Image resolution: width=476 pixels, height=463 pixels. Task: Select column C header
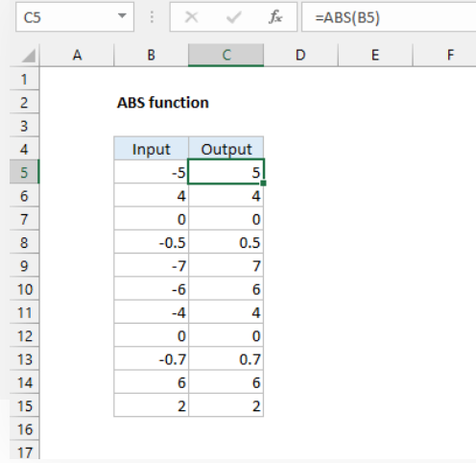pos(226,55)
